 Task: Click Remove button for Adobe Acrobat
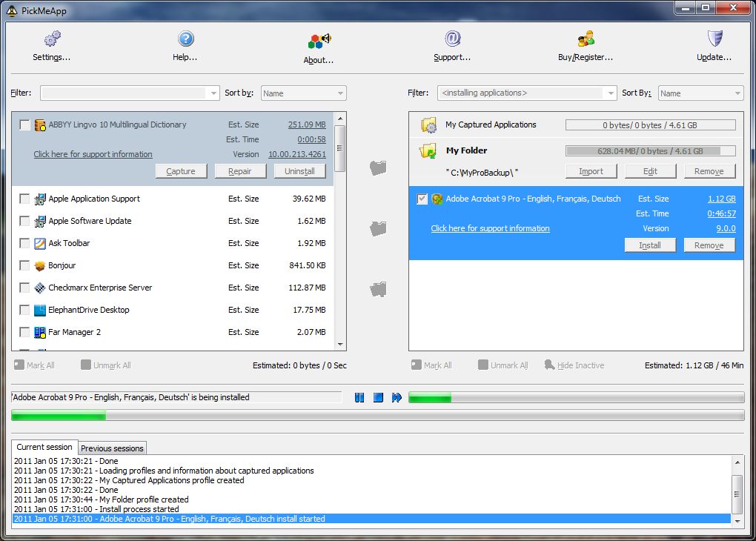(709, 245)
